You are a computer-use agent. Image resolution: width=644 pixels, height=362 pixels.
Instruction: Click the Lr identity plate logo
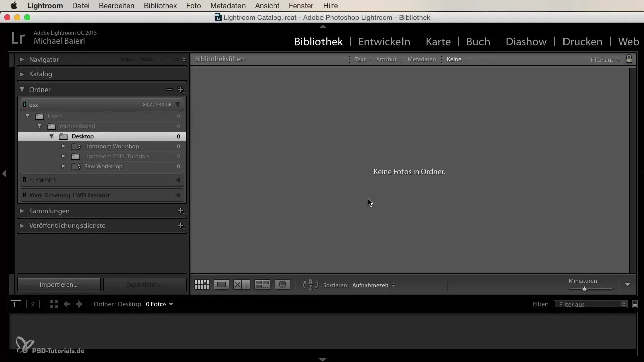pyautogui.click(x=18, y=37)
